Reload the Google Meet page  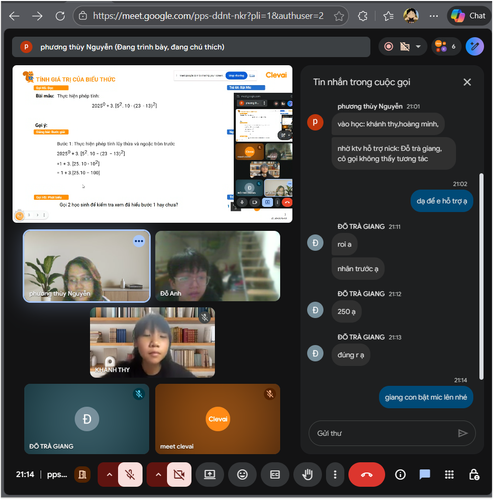click(x=60, y=16)
